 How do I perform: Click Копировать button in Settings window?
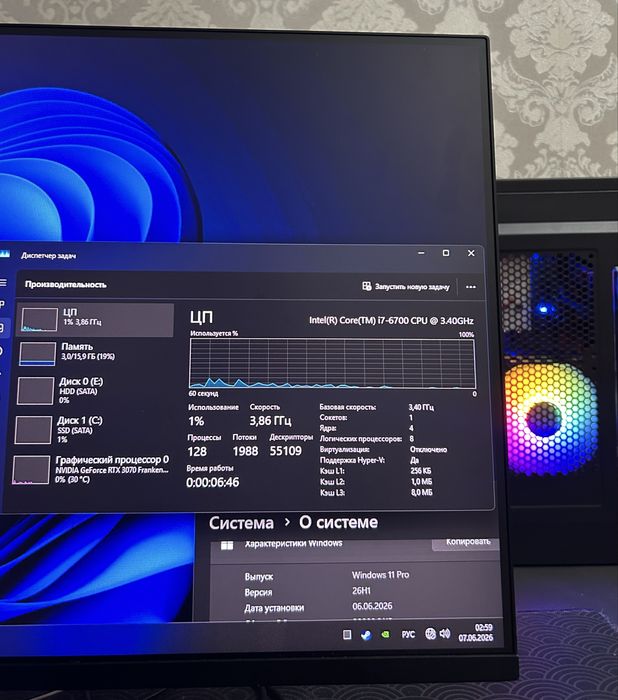coord(467,542)
